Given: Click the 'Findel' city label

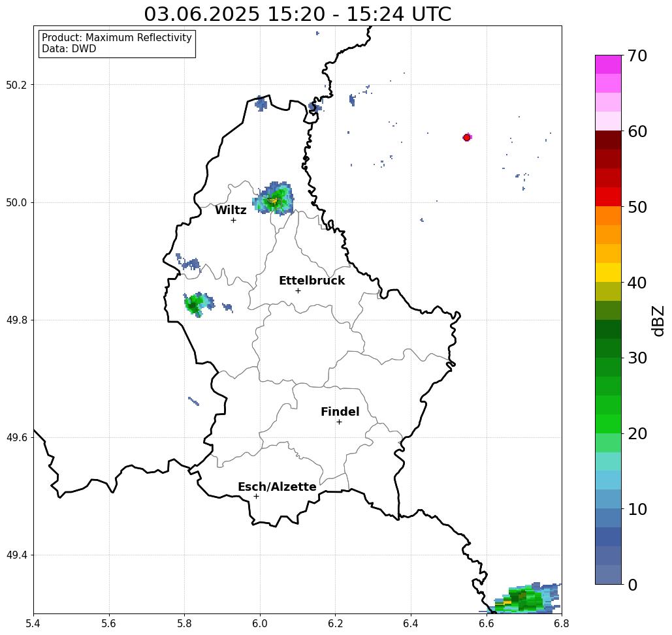Looking at the screenshot, I should [340, 412].
